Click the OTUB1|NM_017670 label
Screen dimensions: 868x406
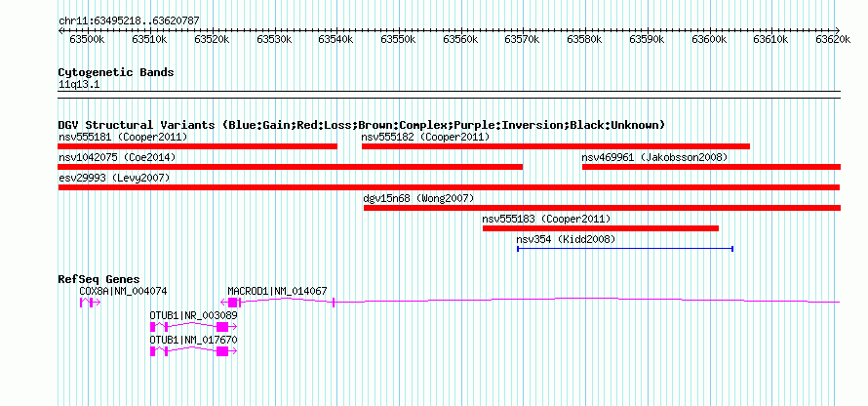194,340
